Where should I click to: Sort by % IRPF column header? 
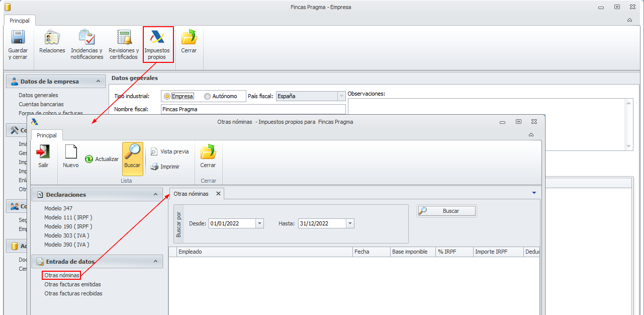(x=454, y=252)
